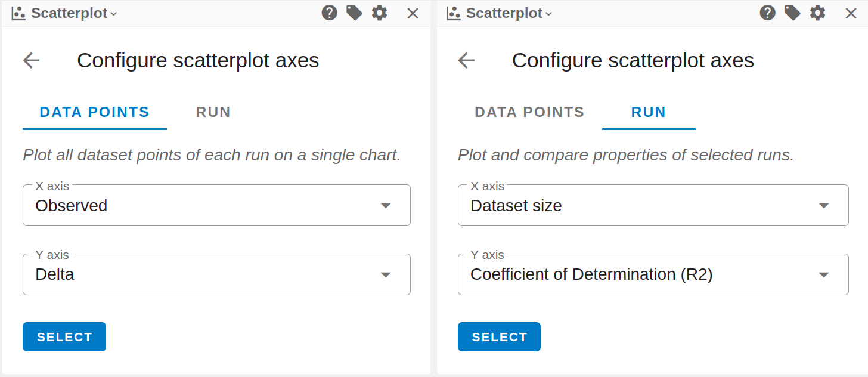Click scatterplot chart icon in left panel header
868x377 pixels.
(x=18, y=13)
